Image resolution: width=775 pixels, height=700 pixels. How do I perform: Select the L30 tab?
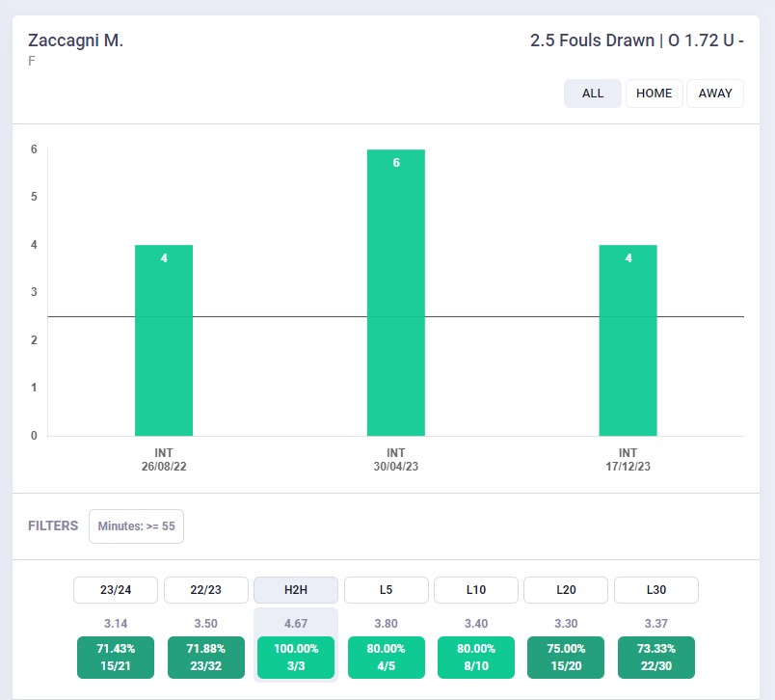pyautogui.click(x=656, y=590)
